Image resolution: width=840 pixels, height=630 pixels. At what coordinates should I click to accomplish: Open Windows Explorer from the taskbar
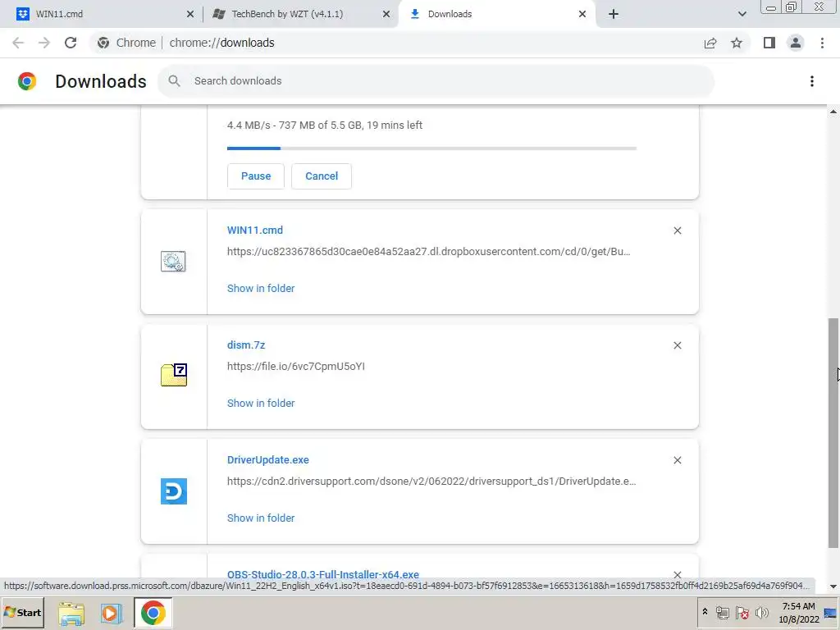[71, 614]
